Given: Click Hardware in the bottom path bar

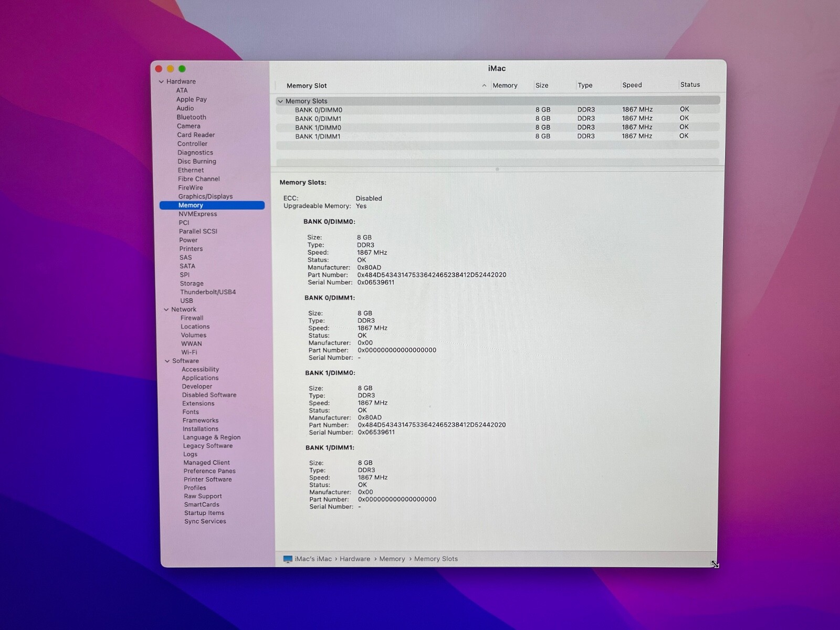Looking at the screenshot, I should pos(355,559).
